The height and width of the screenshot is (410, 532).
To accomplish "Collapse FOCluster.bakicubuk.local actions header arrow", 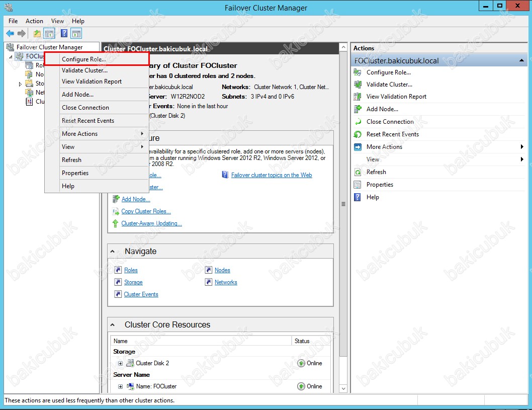I will (521, 61).
